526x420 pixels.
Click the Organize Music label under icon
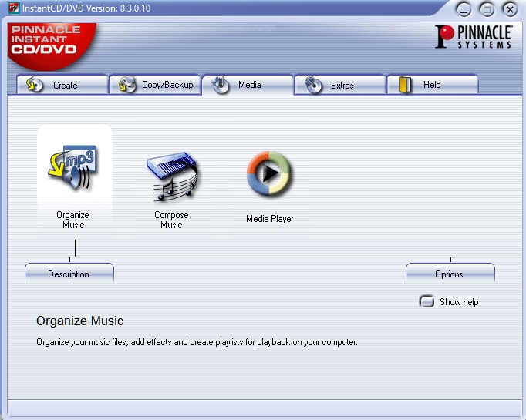pos(72,220)
